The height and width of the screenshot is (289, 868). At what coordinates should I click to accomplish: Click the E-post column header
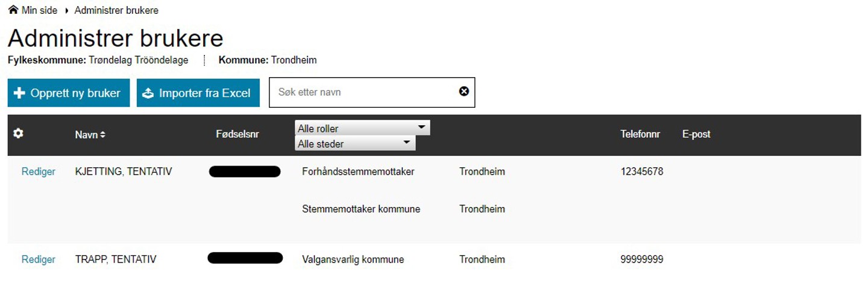coord(696,134)
